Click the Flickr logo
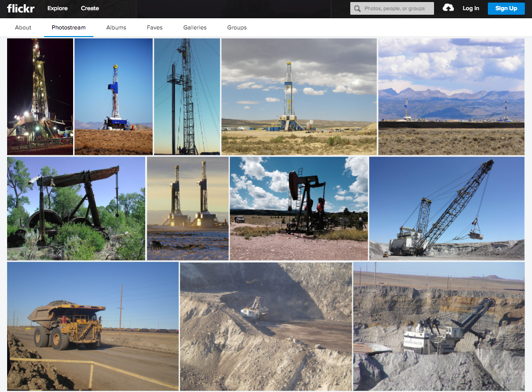Screen dimensions: 532x392 coord(21,8)
